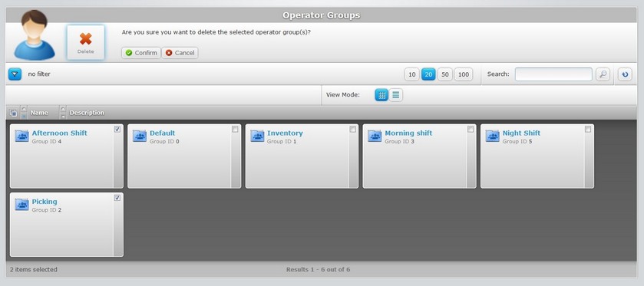This screenshot has width=644, height=286.
Task: Show 50 results per page
Action: click(x=444, y=74)
